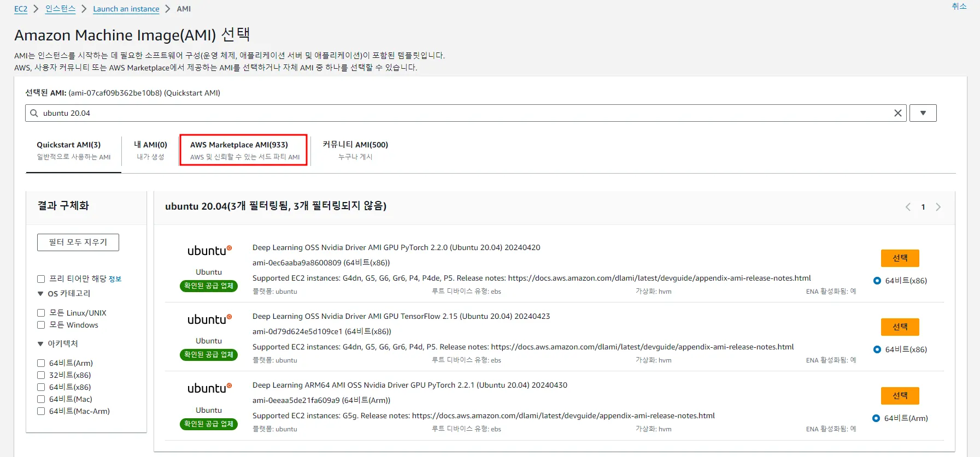Click the Deep Learning TensorFlow 2.15 AMI title
This screenshot has height=457, width=980.
pos(401,316)
